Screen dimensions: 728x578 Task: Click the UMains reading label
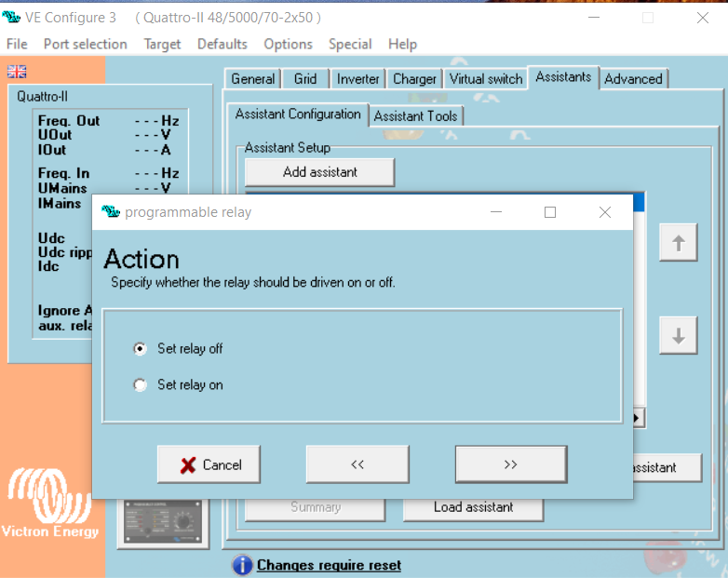click(x=62, y=188)
